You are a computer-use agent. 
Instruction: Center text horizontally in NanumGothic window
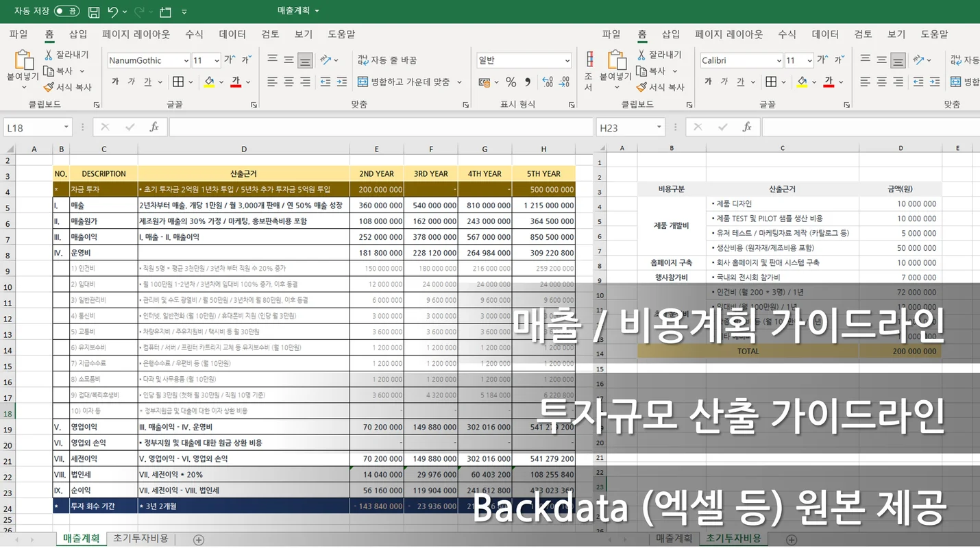[x=289, y=82]
